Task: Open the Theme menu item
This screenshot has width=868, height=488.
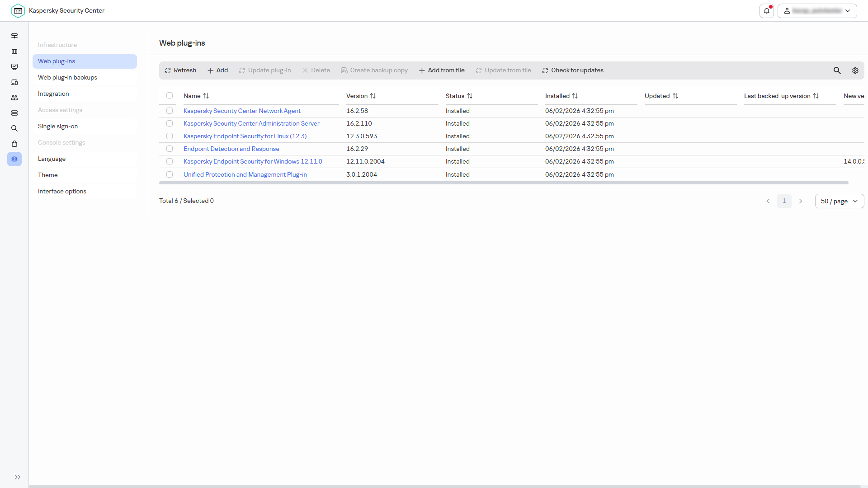Action: click(x=85, y=175)
